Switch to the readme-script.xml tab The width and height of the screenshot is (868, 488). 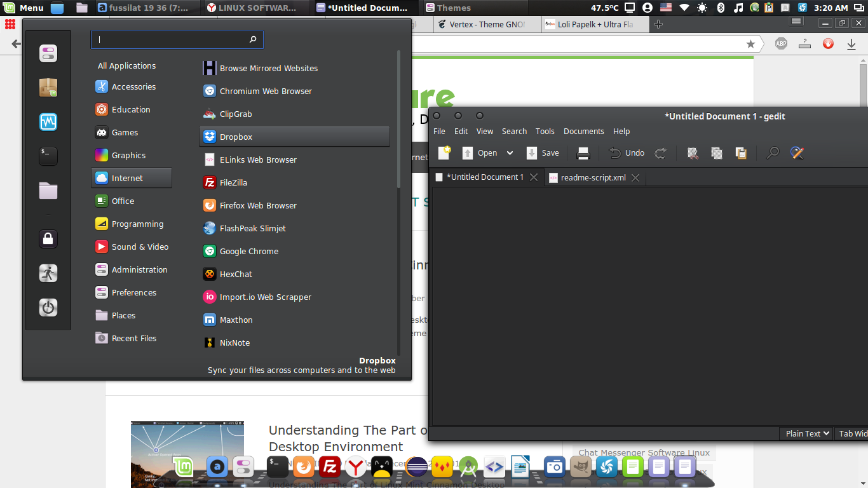coord(593,177)
